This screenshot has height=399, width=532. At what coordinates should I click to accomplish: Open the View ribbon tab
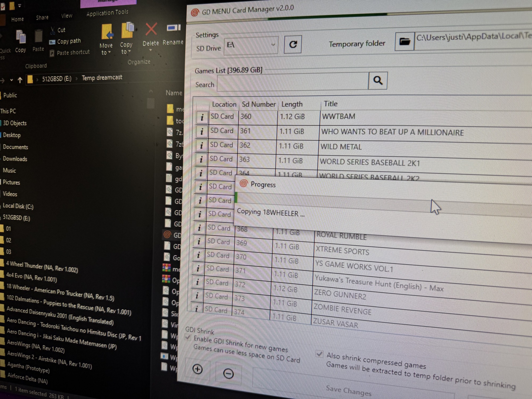pos(67,16)
